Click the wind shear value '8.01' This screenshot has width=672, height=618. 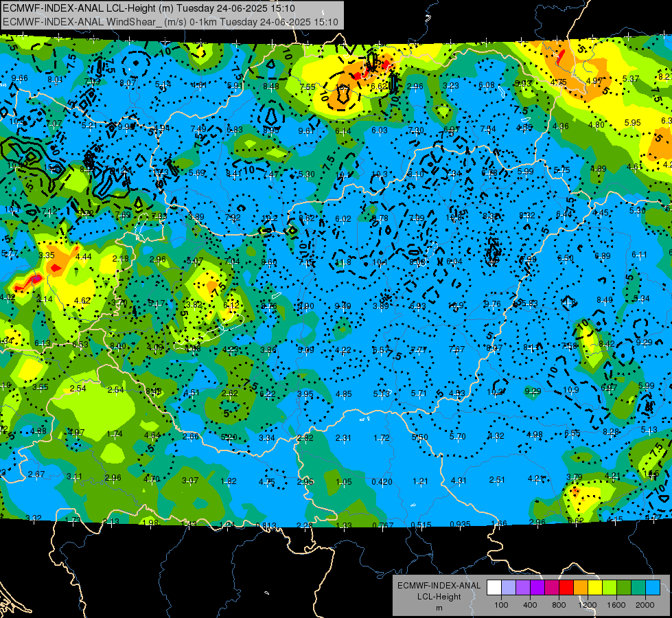55,80
